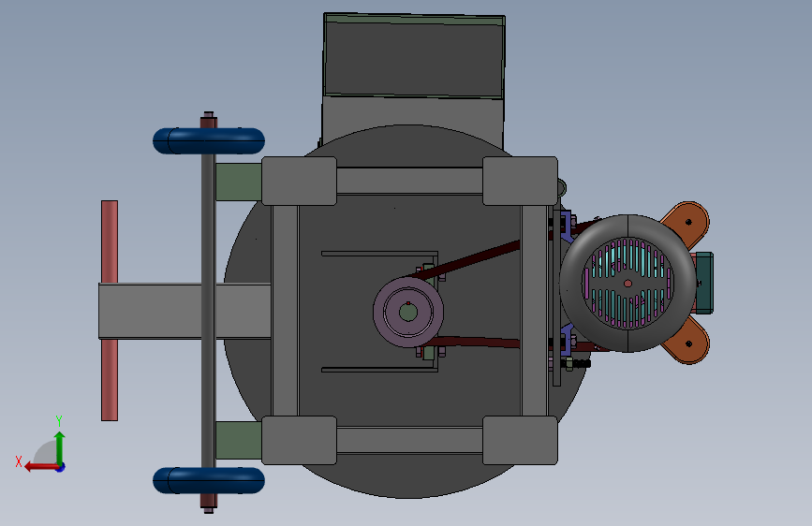Select the green terminal box on the motor
Viewport: 812px width, 526px height.
tap(703, 283)
